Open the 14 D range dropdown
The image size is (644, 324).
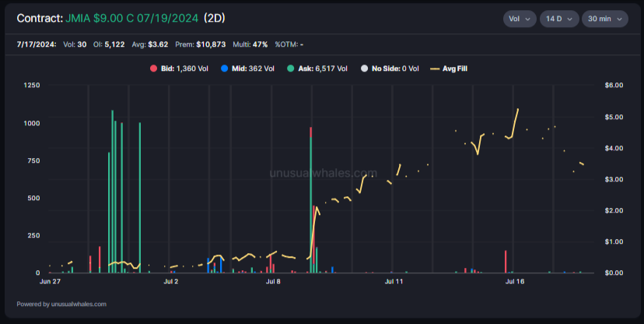559,19
